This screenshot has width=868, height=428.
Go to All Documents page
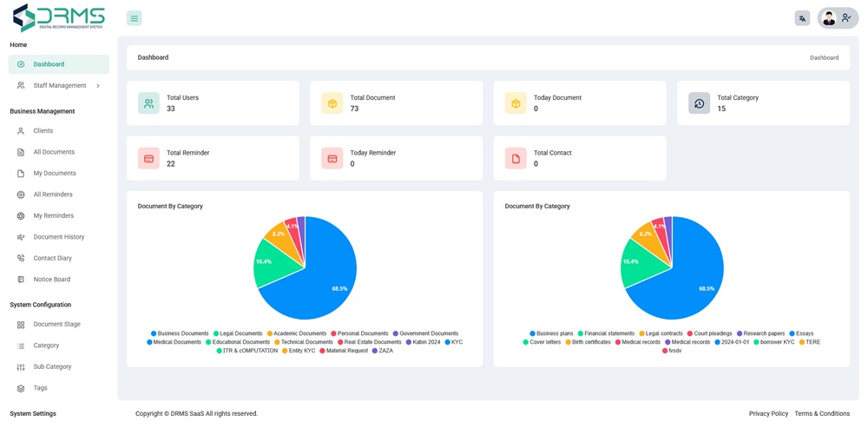pyautogui.click(x=53, y=153)
